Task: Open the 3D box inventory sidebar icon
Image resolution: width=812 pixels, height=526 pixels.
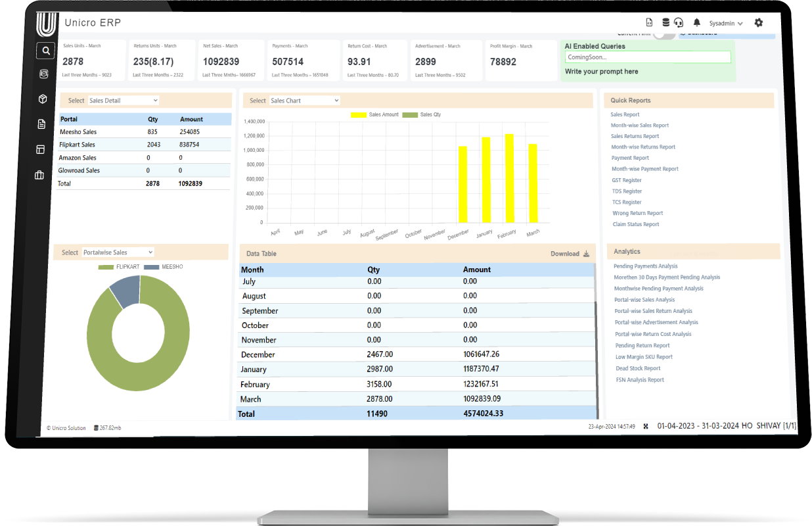Action: (43, 99)
